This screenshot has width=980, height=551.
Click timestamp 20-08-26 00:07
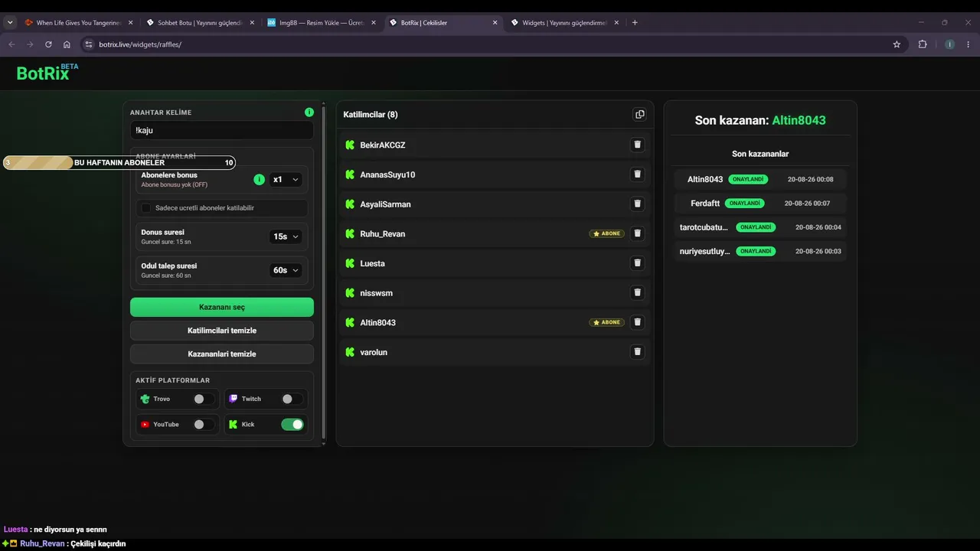[807, 204]
